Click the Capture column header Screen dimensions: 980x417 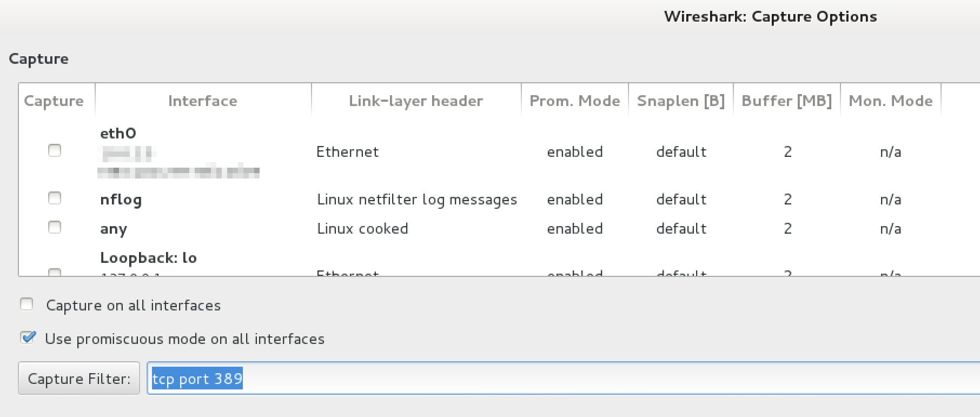54,101
